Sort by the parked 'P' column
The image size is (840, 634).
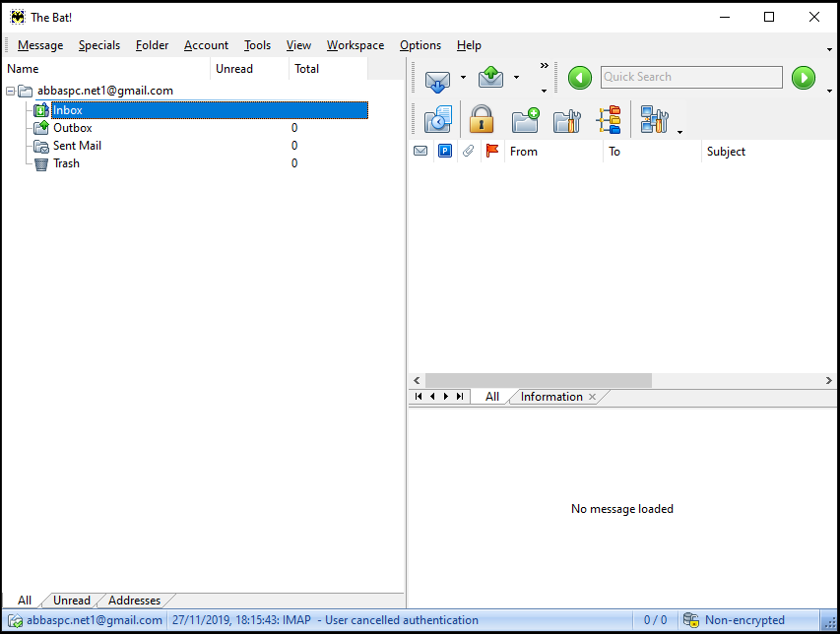coord(445,151)
